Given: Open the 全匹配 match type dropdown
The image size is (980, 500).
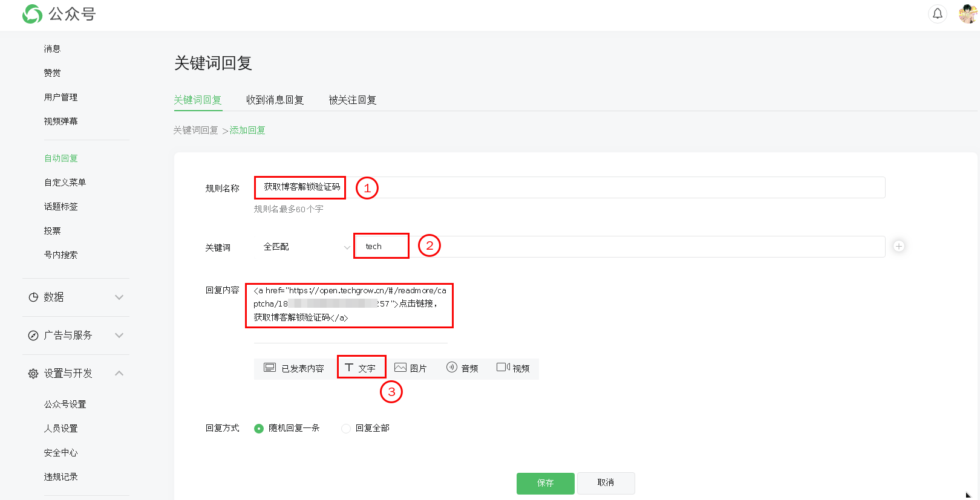Looking at the screenshot, I should (305, 247).
